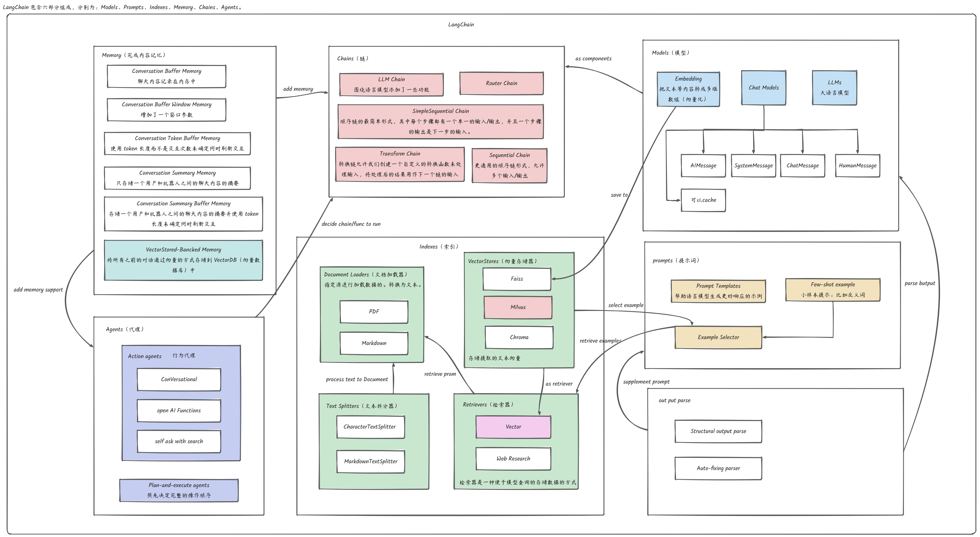Select the HumanMessage box
This screenshot has width=980, height=537.
[x=857, y=165]
